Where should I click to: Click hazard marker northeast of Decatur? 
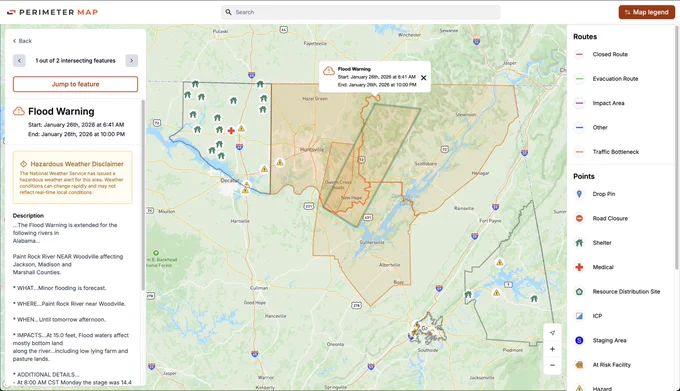[264, 169]
